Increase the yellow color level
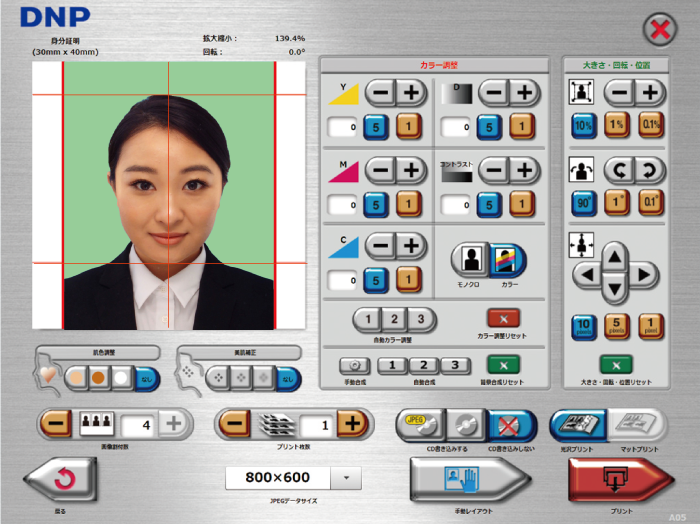Viewport: 700px width, 524px height. click(410, 93)
